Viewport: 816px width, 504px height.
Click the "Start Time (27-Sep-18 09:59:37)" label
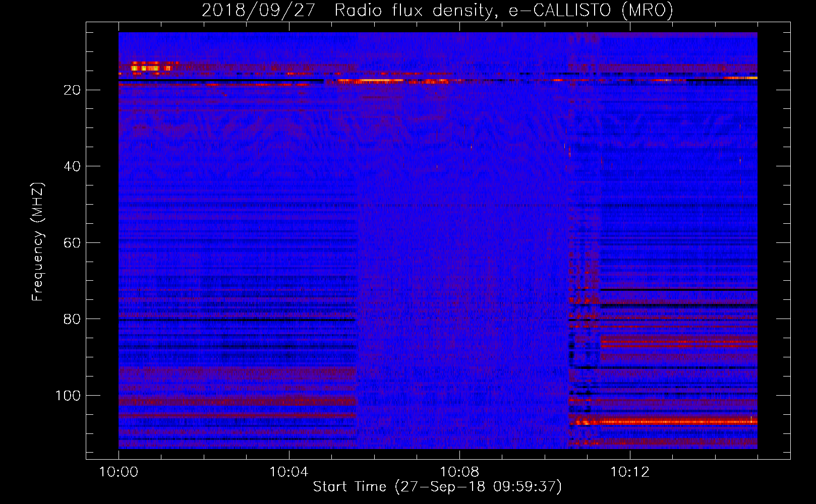click(x=437, y=487)
